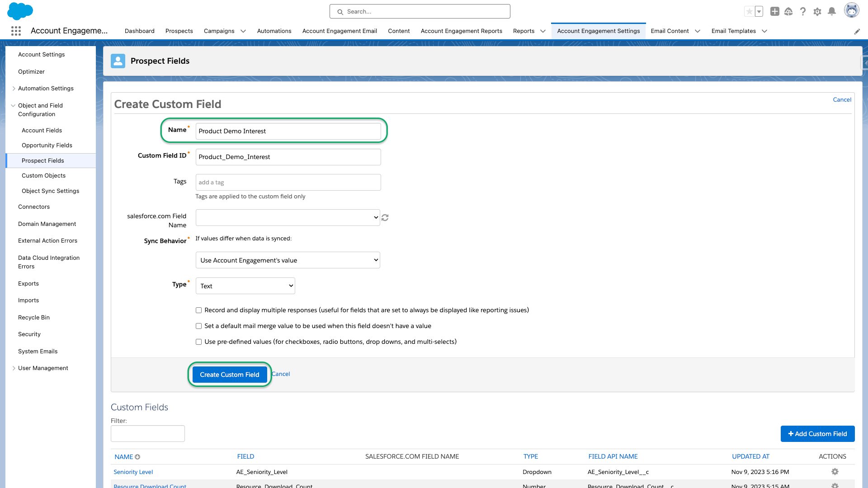Click the Name input field

[x=288, y=131]
